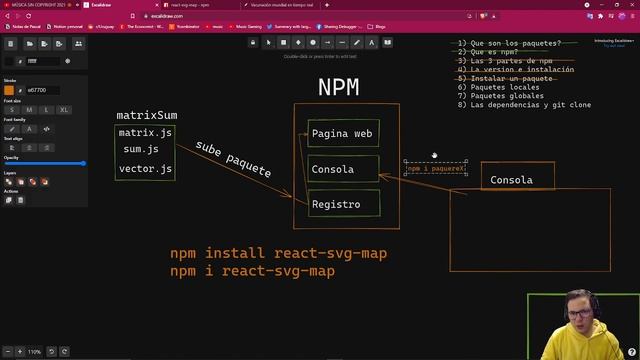Open the Blogs bookmark folder

tap(376, 27)
